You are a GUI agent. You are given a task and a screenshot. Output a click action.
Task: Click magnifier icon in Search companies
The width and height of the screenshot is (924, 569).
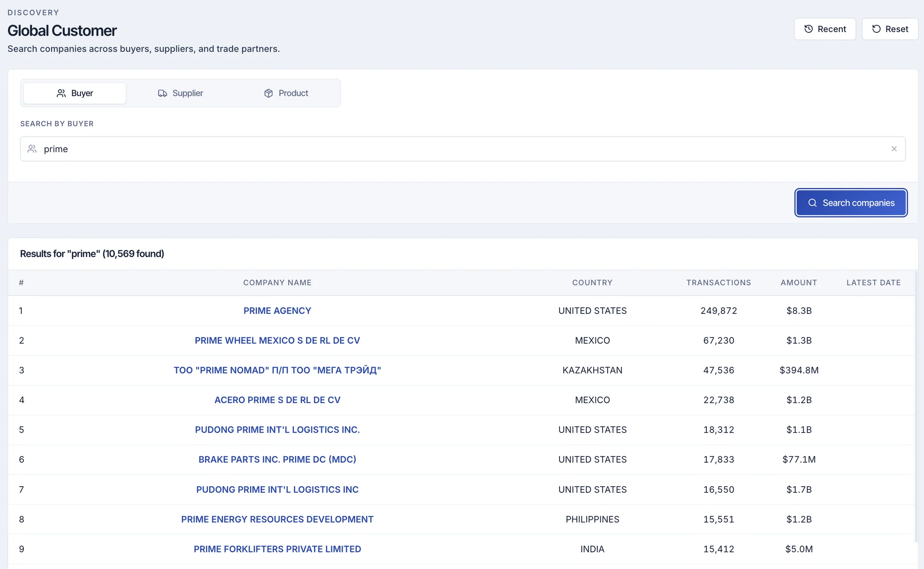click(x=812, y=203)
